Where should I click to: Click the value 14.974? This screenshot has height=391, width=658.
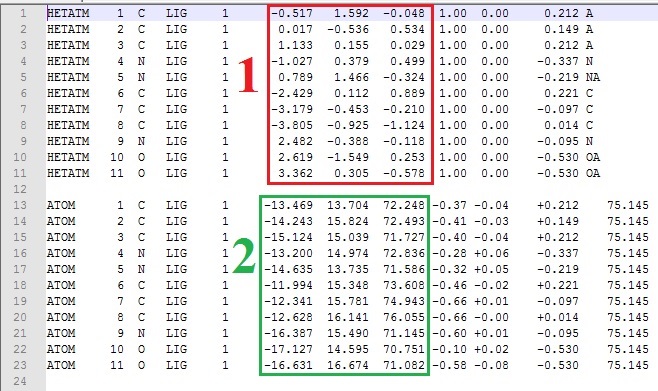coord(348,253)
